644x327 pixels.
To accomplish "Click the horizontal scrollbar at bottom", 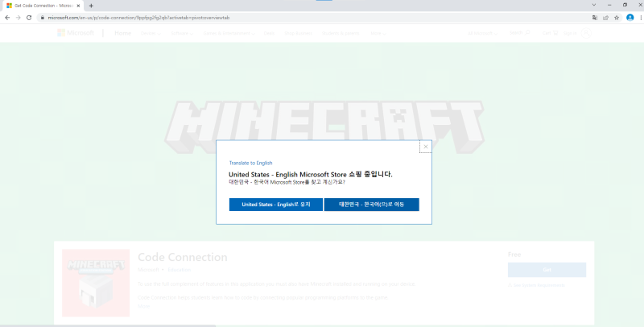I will point(108,325).
